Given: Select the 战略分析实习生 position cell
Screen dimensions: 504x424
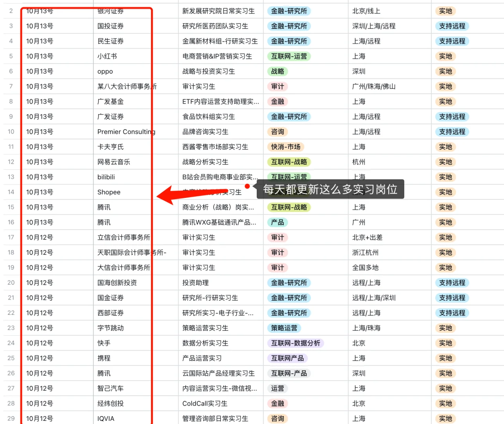Looking at the screenshot, I should coord(221,162).
